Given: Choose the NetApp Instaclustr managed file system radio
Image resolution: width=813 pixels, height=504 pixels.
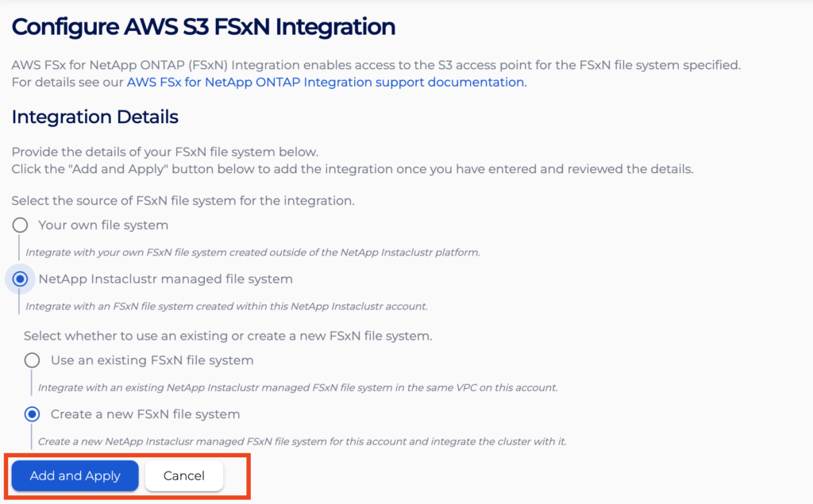Looking at the screenshot, I should 21,279.
